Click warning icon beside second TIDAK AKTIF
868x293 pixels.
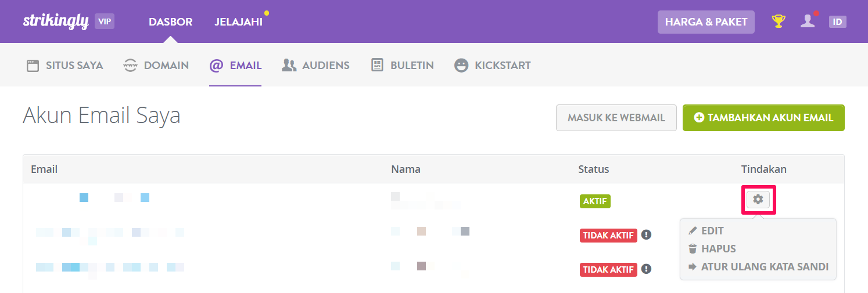point(647,269)
